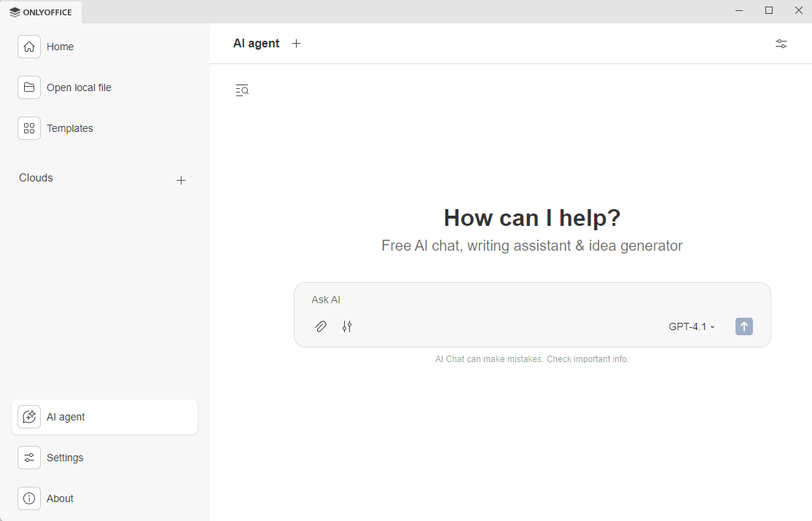
Task: Click the Home icon in sidebar
Action: click(x=29, y=47)
